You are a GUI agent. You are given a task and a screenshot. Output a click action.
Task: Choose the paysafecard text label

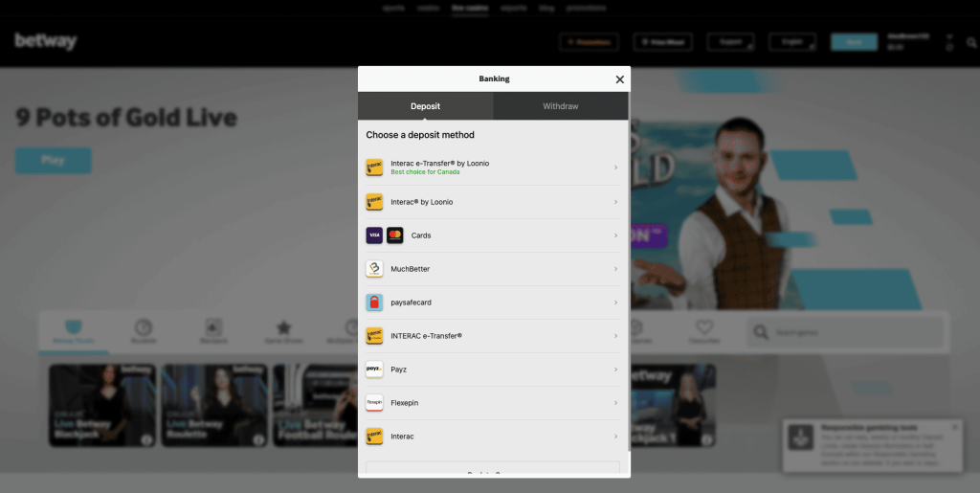(412, 303)
